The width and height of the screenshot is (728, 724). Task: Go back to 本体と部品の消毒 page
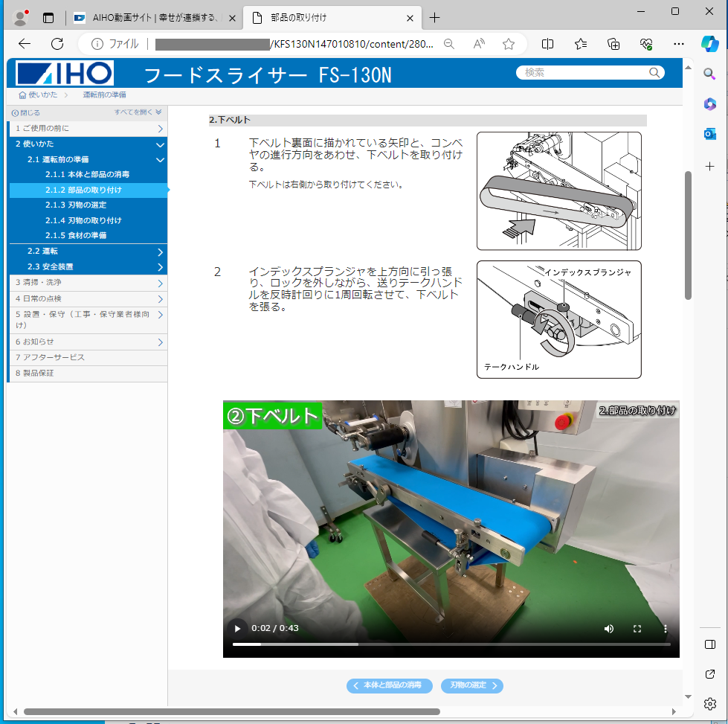tap(389, 685)
